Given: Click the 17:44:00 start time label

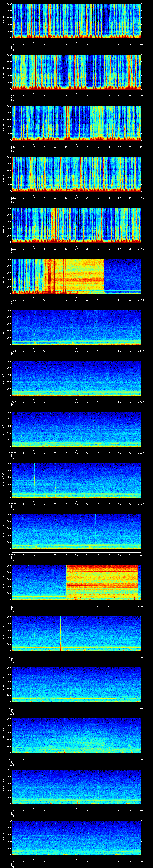Looking at the screenshot, I should [12, 810].
